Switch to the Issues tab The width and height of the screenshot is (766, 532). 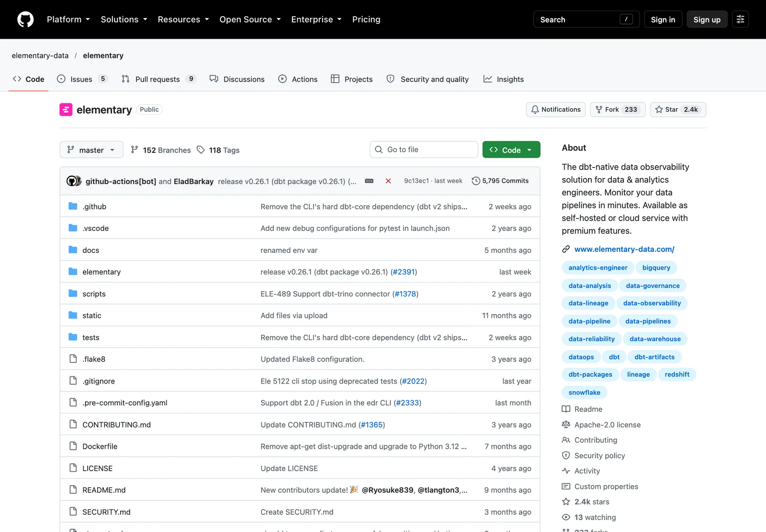pyautogui.click(x=82, y=79)
